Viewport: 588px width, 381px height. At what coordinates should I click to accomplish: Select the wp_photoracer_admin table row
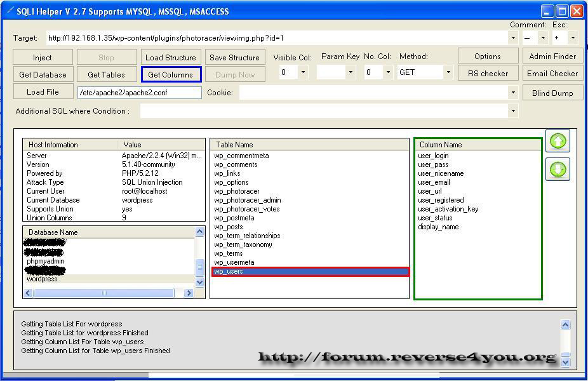tap(310, 200)
